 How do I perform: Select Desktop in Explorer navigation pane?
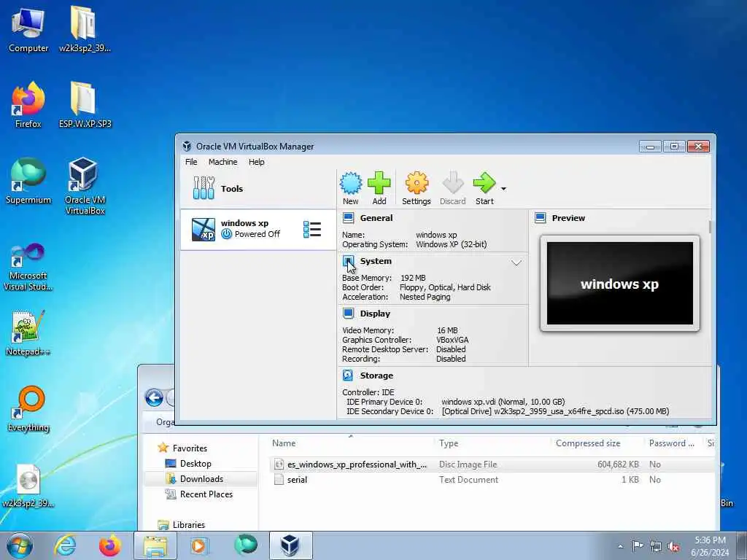[x=196, y=463]
